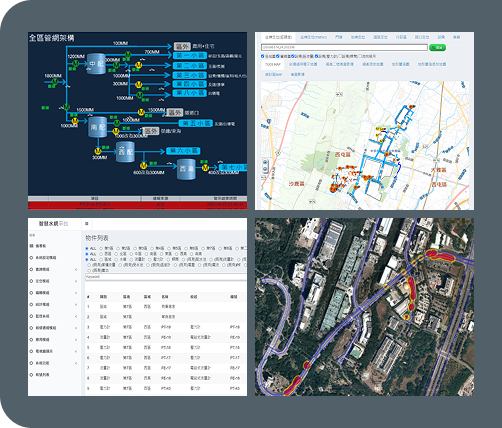
Task: Click the orange marker at the top of the blue pipe network
Action: pos(412,106)
